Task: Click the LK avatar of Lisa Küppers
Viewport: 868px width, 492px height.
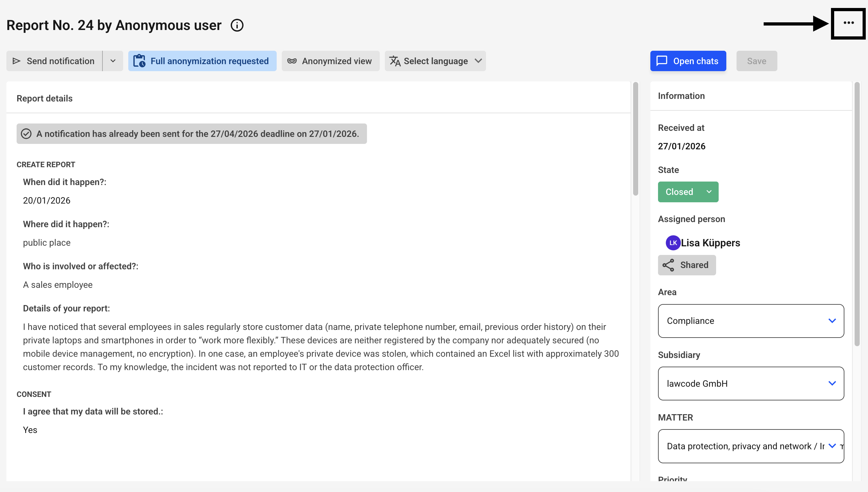Action: [673, 243]
